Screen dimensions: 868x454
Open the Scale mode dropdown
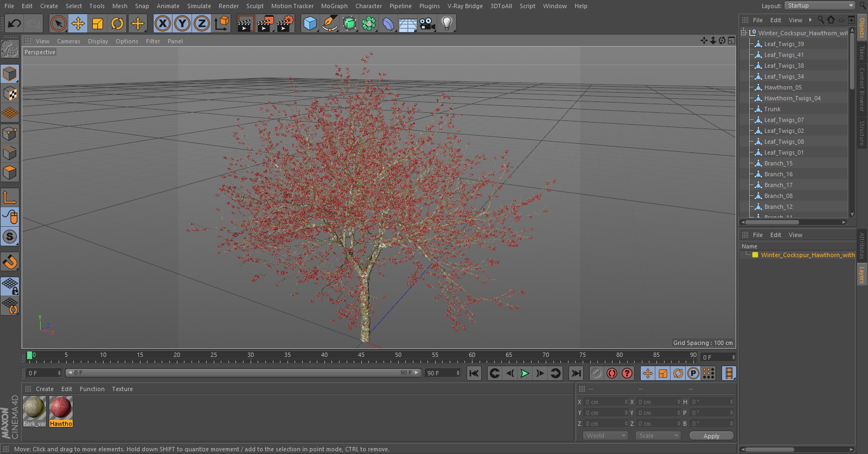point(658,436)
